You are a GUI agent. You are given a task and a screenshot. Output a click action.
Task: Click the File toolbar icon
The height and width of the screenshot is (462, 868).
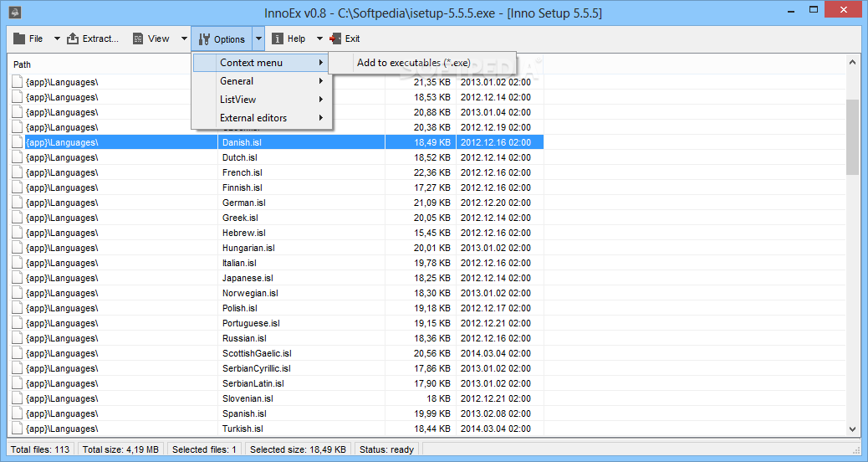tap(19, 38)
